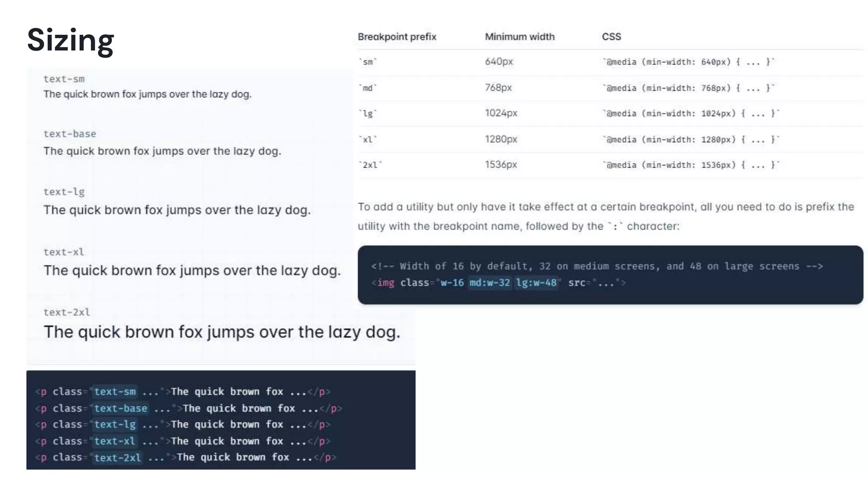Viewport: 868px width, 488px height.
Task: Click the Breakpoint prefix column header
Action: [397, 37]
